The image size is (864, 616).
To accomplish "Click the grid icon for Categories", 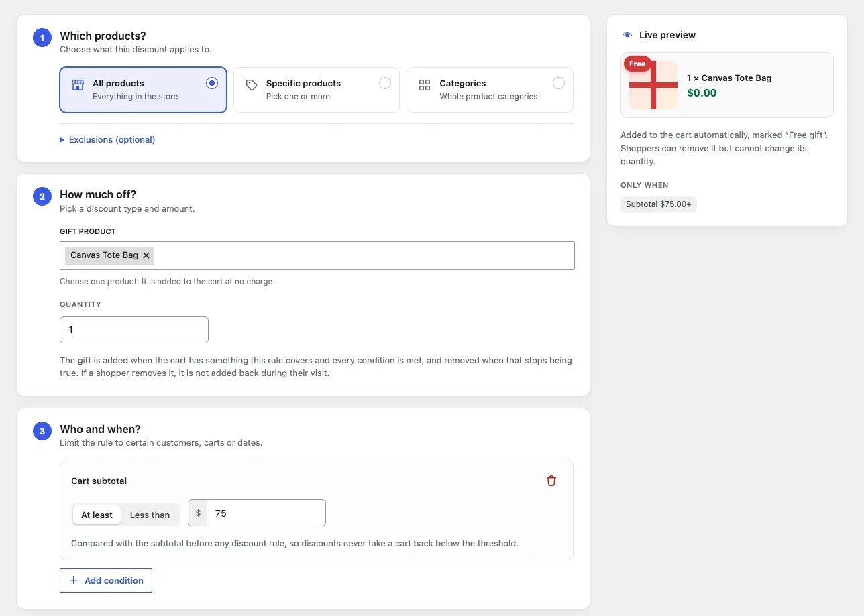I will pyautogui.click(x=425, y=85).
